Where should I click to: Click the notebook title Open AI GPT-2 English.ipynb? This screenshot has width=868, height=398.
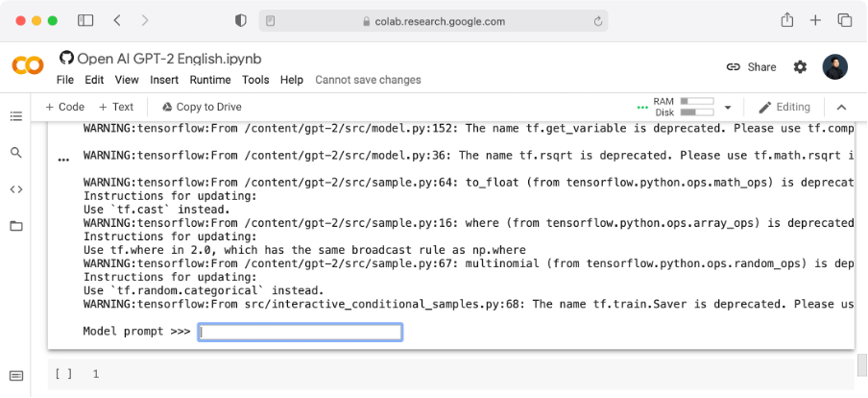coord(169,59)
